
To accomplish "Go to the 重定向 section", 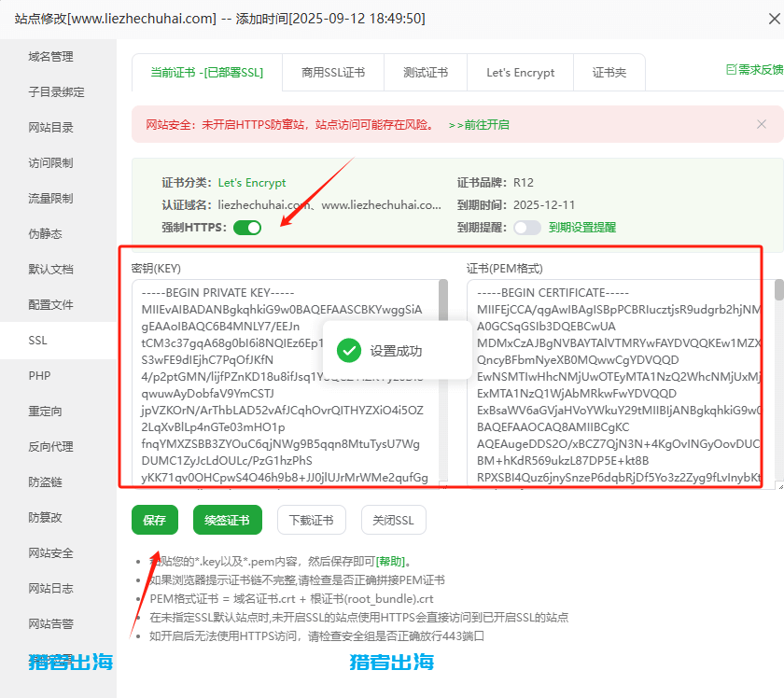I will click(x=46, y=412).
